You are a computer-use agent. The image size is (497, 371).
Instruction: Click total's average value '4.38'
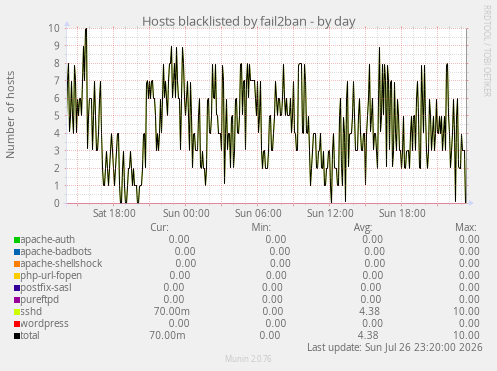tap(368, 336)
